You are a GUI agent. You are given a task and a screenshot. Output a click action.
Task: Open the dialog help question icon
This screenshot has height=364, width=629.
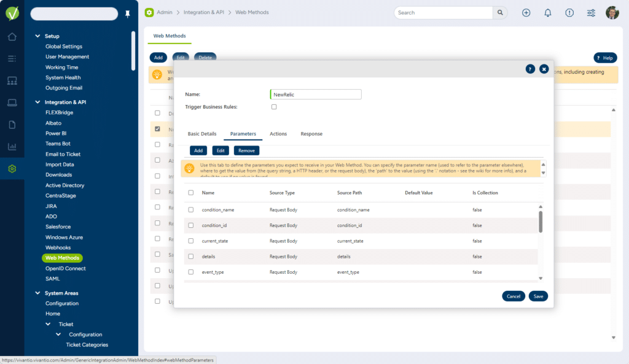tap(530, 69)
